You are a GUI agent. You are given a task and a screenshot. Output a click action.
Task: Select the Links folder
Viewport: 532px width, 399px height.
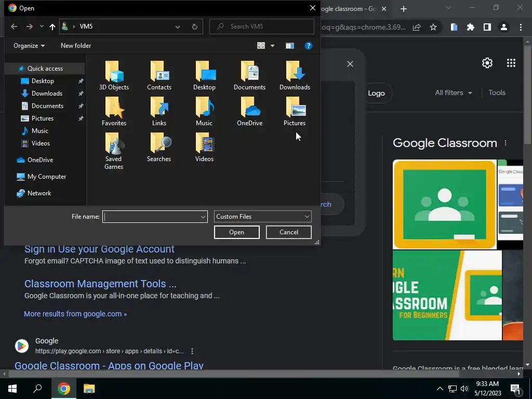tap(159, 111)
